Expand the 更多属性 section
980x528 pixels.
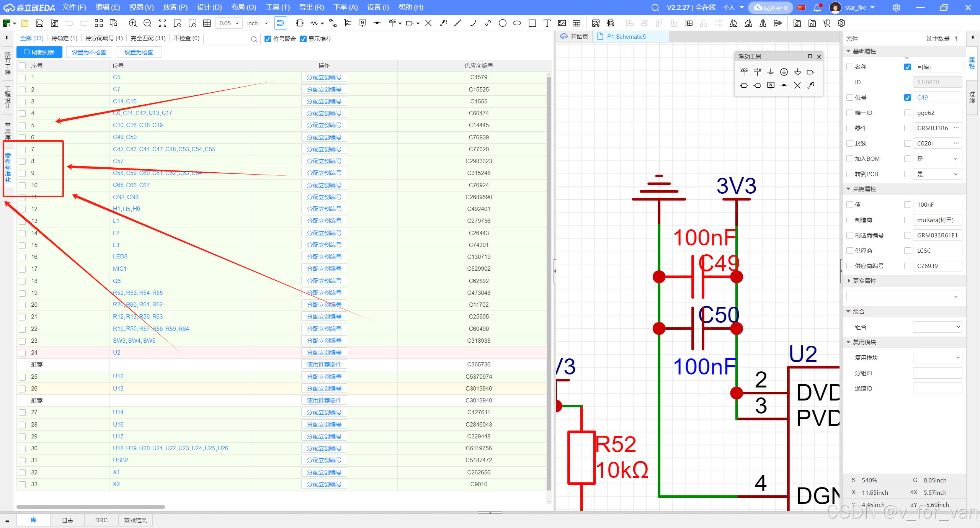(x=864, y=281)
